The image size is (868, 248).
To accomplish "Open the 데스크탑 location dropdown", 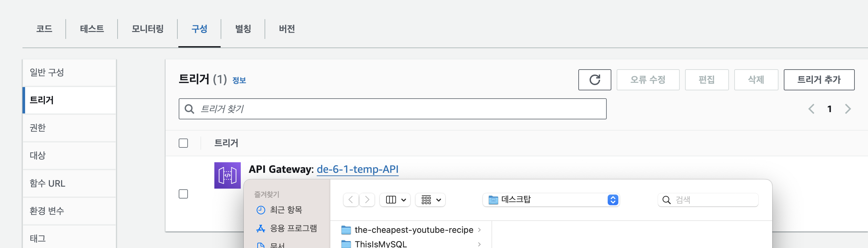I will click(x=551, y=200).
